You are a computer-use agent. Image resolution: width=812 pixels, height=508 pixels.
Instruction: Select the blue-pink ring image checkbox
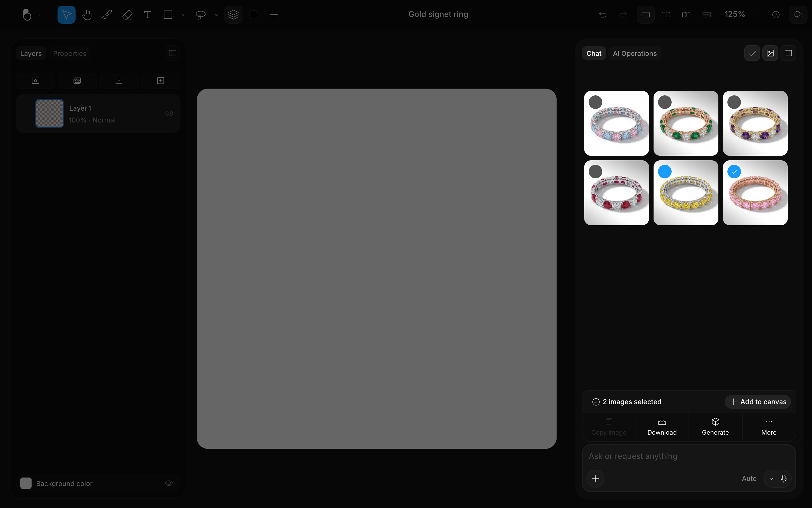click(x=595, y=102)
